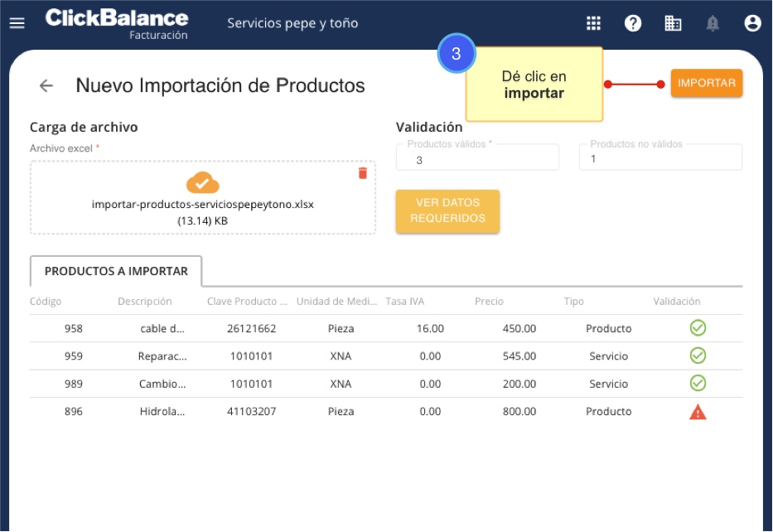Click red warning triangle for product 896
The width and height of the screenshot is (773, 532).
[698, 412]
